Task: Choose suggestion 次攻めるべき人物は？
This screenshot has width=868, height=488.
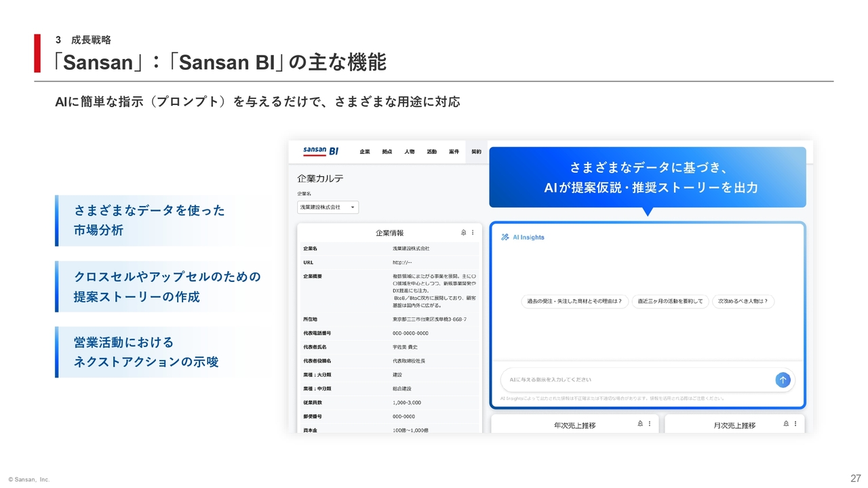Action: (x=743, y=302)
